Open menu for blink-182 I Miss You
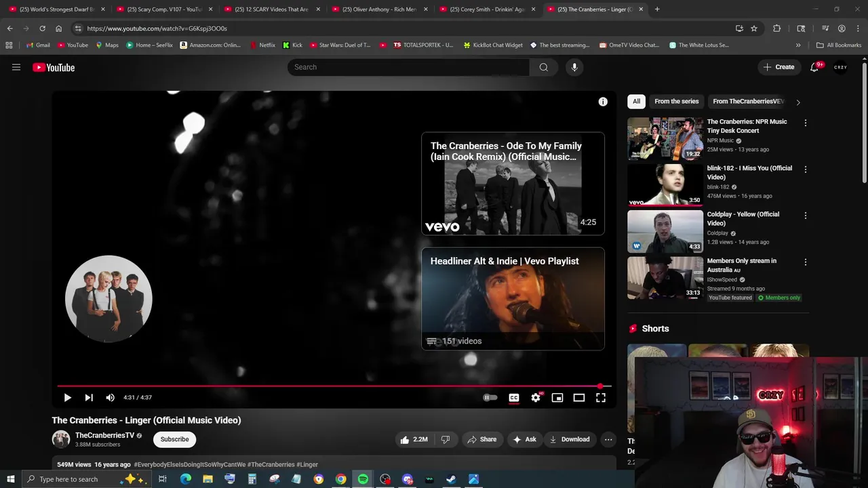 click(x=805, y=169)
